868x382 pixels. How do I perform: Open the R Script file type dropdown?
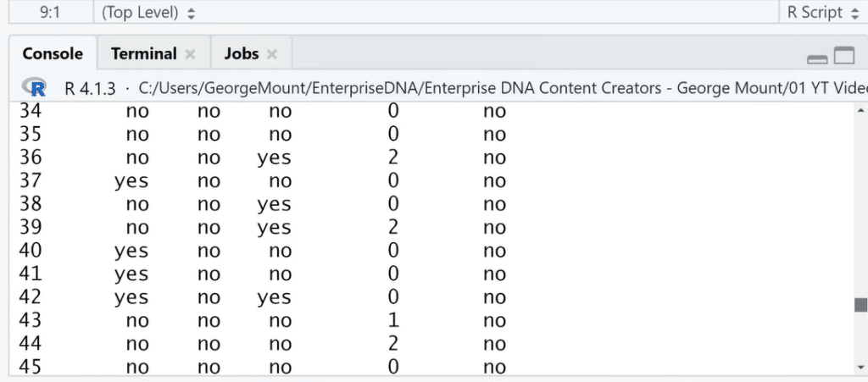pyautogui.click(x=822, y=13)
